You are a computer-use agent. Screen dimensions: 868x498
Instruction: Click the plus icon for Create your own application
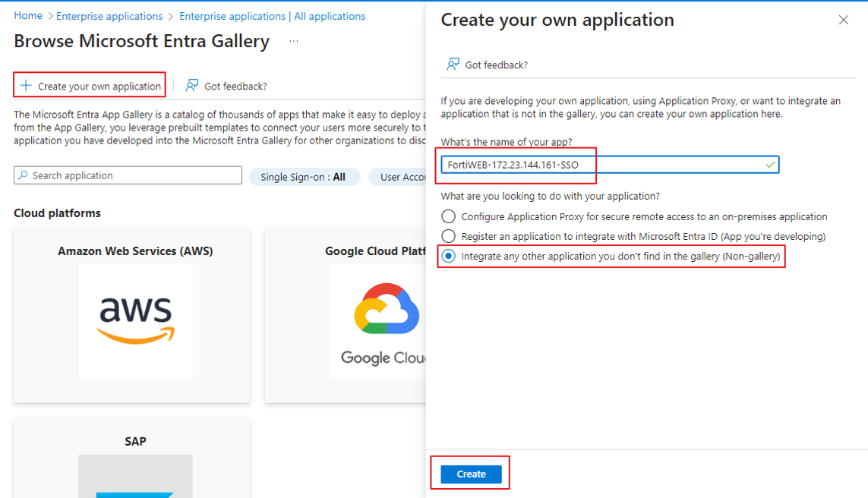26,85
